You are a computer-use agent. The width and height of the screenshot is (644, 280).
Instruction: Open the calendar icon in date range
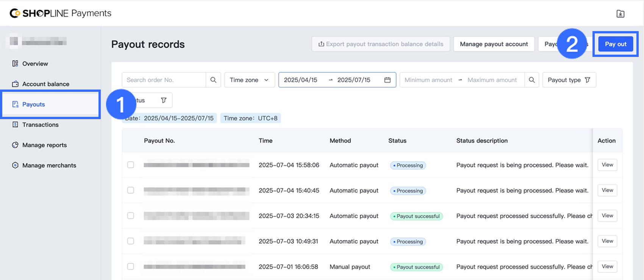pos(387,80)
